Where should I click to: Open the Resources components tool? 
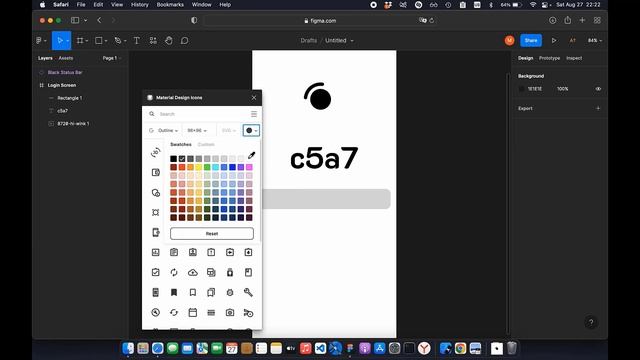click(x=153, y=40)
